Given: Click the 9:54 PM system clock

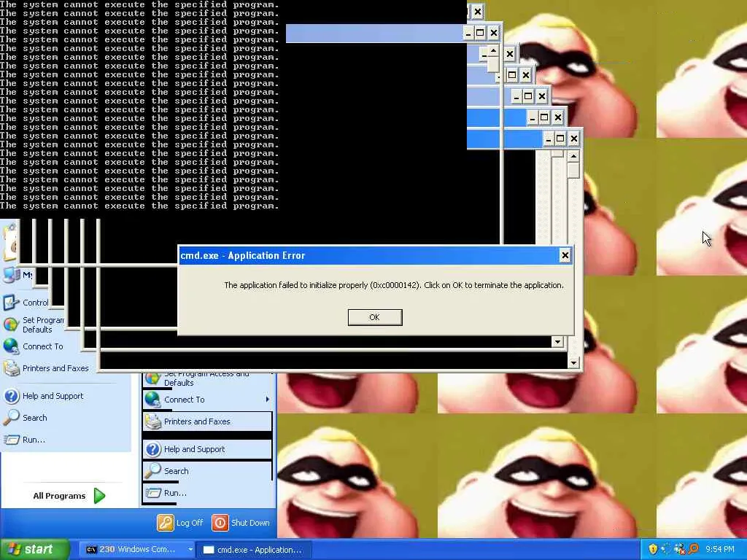Looking at the screenshot, I should tap(720, 550).
